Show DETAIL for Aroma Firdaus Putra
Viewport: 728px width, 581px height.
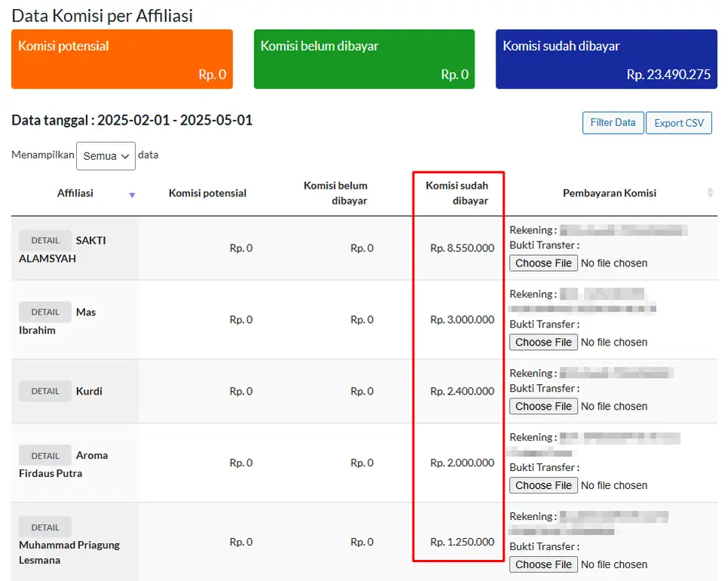(x=45, y=456)
